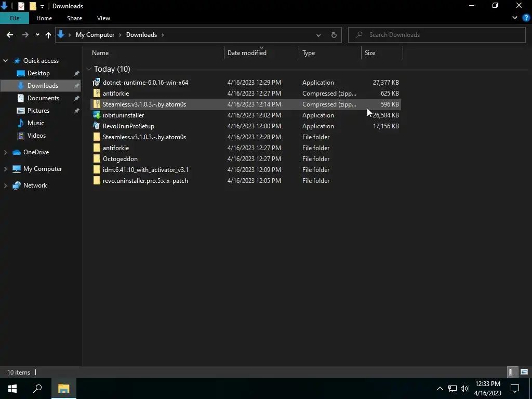The image size is (532, 399).
Task: Click the network tray icon
Action: (453, 389)
